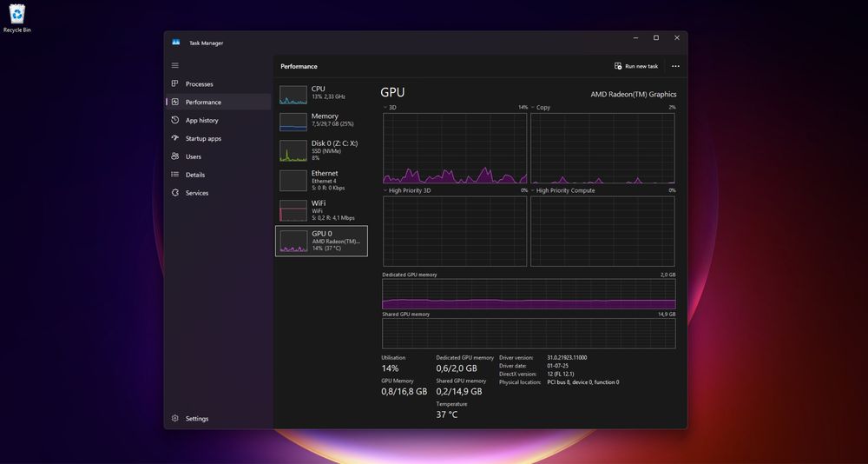Click the driver date "01-07-25"
This screenshot has width=868, height=464.
557,366
